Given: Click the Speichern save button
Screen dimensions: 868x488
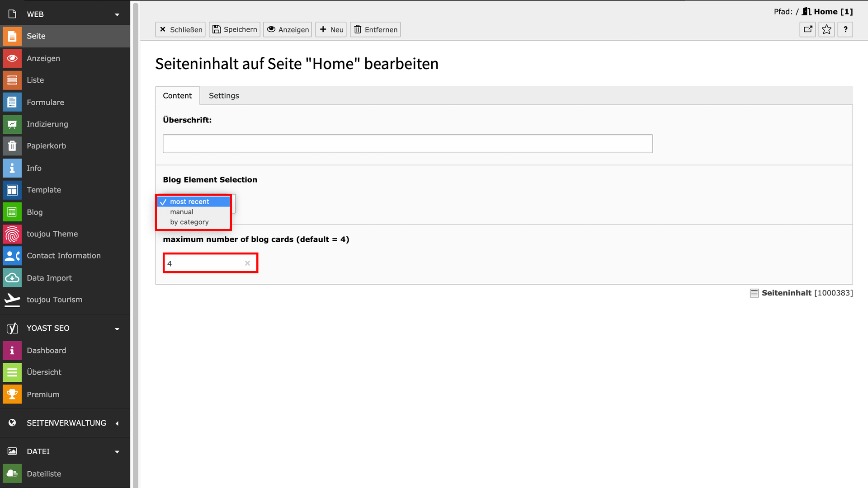Looking at the screenshot, I should tap(235, 30).
